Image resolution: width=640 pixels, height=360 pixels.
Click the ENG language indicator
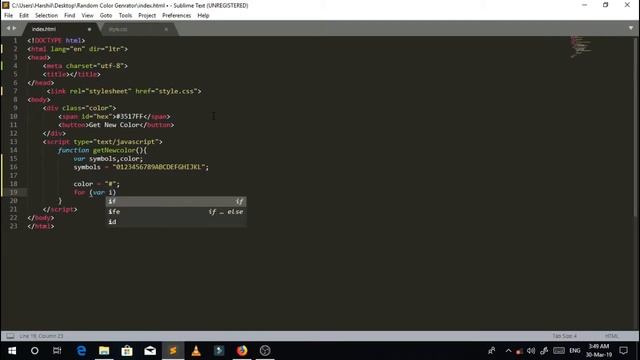(575, 351)
